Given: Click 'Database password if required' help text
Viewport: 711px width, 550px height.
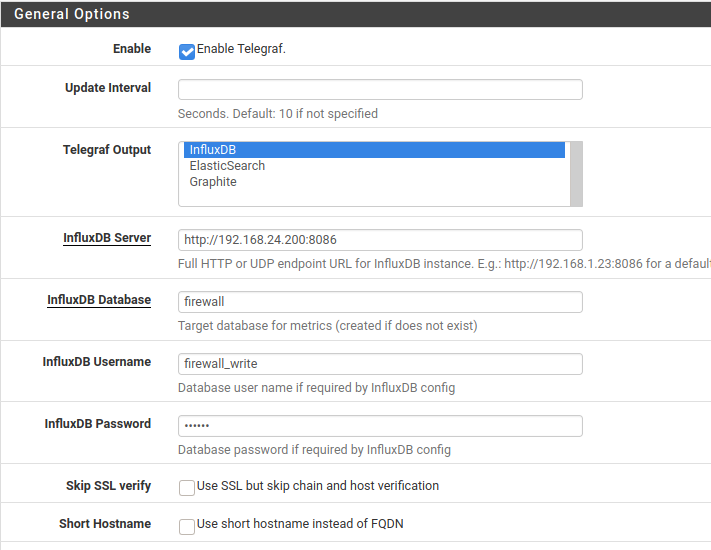Looking at the screenshot, I should pos(314,450).
